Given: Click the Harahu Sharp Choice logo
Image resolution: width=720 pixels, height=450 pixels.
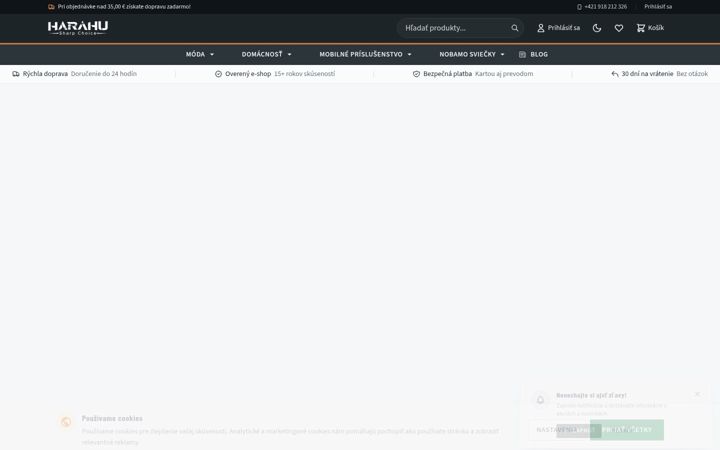Looking at the screenshot, I should (78, 28).
